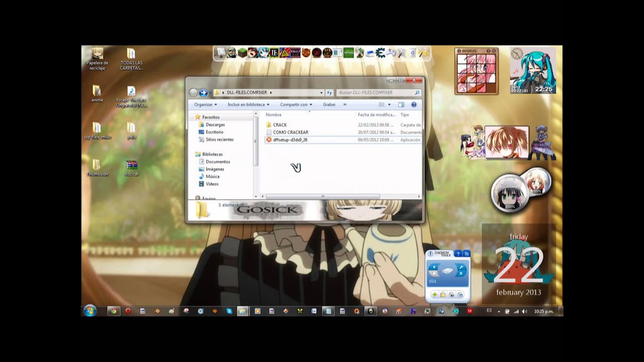644x362 pixels.
Task: Click the taskbar clock 10:25 p.m.
Action: click(x=544, y=311)
